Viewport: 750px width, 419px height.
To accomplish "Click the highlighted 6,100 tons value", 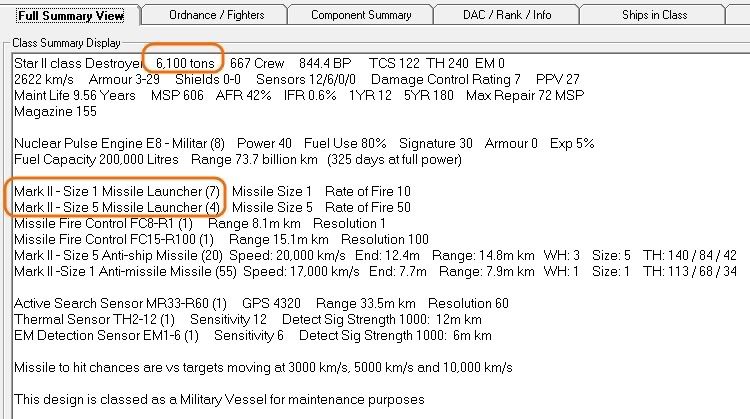I will (185, 63).
